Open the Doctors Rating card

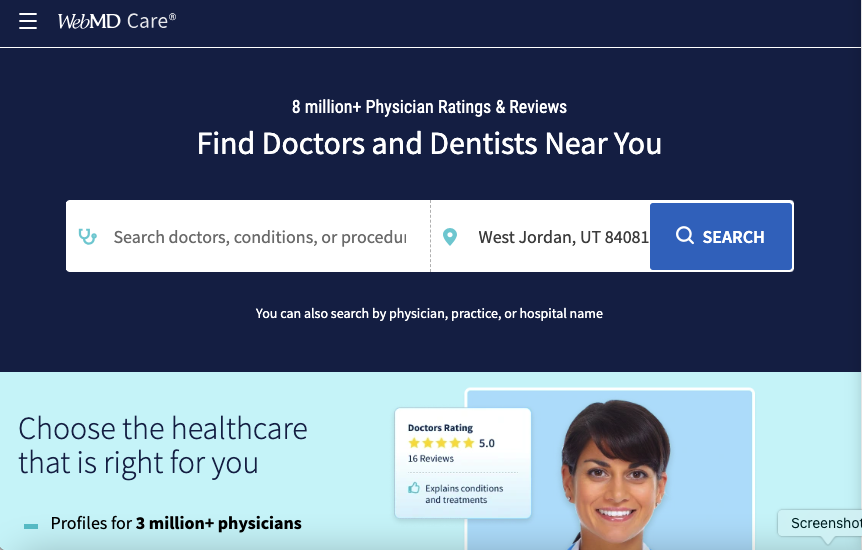point(463,463)
